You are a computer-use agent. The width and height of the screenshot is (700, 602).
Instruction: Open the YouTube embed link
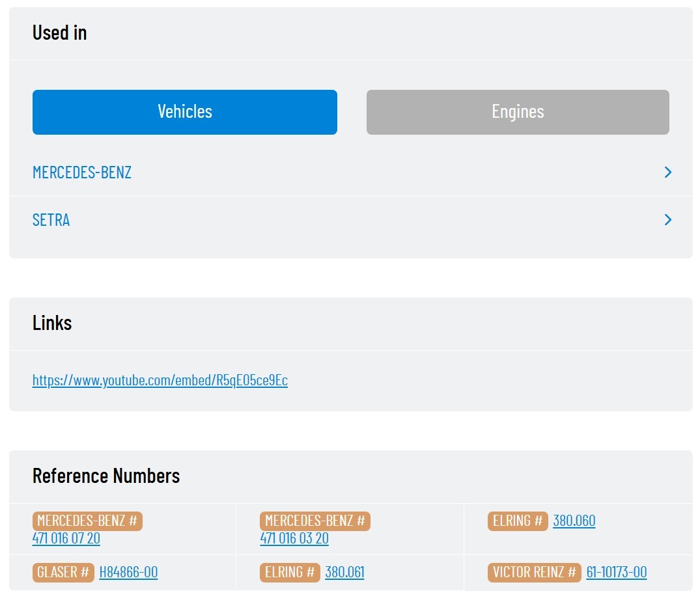pyautogui.click(x=160, y=380)
